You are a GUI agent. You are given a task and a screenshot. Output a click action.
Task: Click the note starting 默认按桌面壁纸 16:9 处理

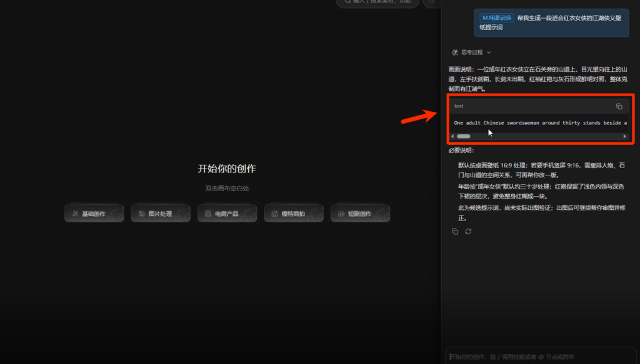tap(542, 170)
